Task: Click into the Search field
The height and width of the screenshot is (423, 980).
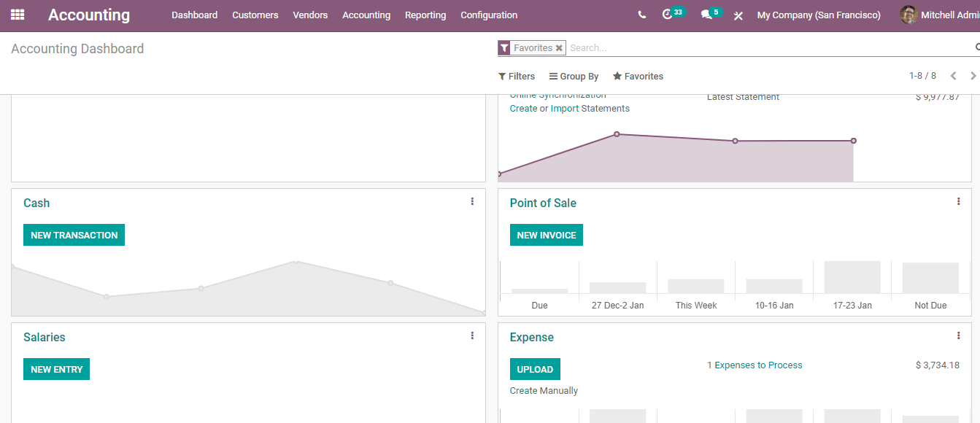Action: tap(771, 47)
